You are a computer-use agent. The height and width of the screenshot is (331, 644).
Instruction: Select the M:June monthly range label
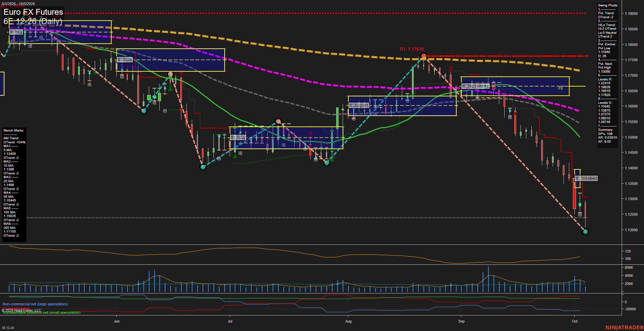(124, 60)
